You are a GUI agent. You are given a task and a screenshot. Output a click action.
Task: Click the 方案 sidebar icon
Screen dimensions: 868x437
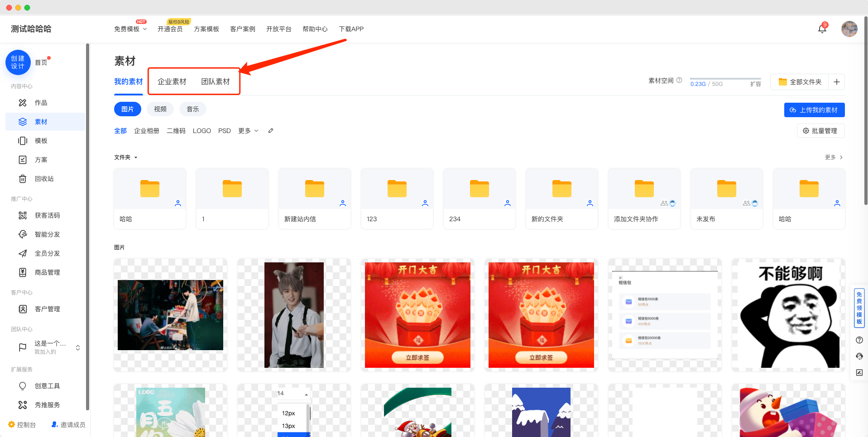pyautogui.click(x=23, y=160)
